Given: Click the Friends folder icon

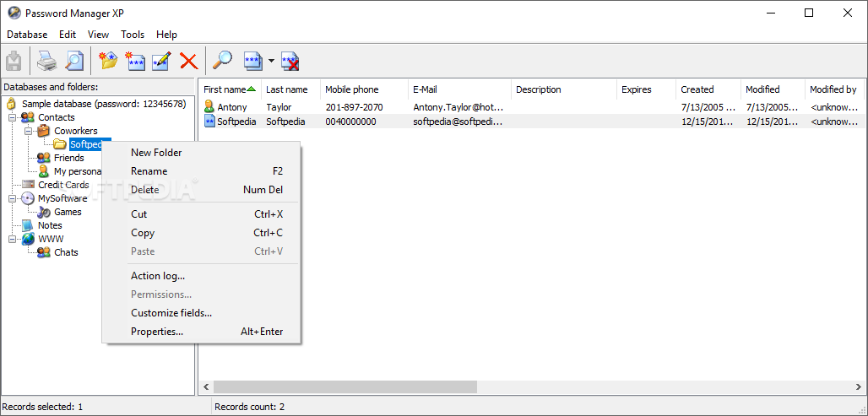Looking at the screenshot, I should [44, 158].
